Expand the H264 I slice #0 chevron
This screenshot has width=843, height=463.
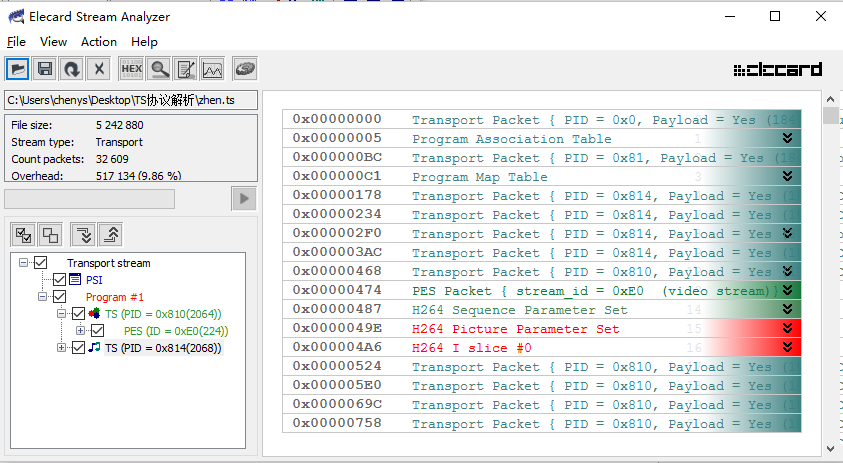(788, 347)
